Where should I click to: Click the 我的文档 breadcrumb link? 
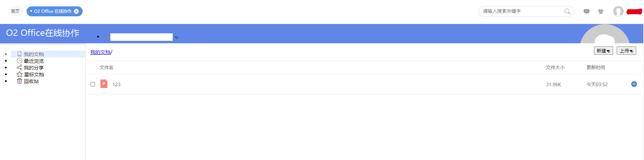tap(100, 53)
